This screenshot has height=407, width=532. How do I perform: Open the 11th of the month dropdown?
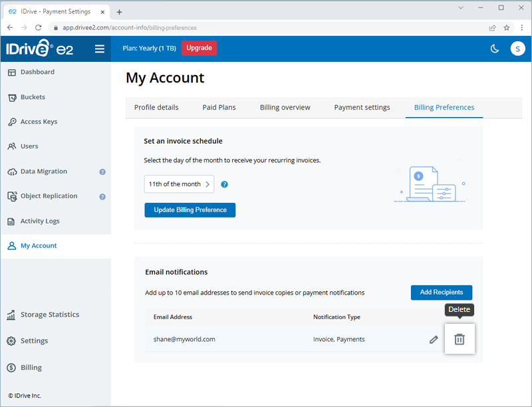pos(179,184)
